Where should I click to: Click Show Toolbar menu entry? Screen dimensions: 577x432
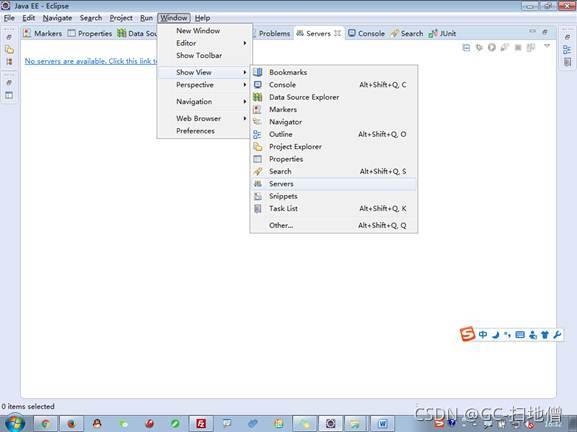[204, 56]
